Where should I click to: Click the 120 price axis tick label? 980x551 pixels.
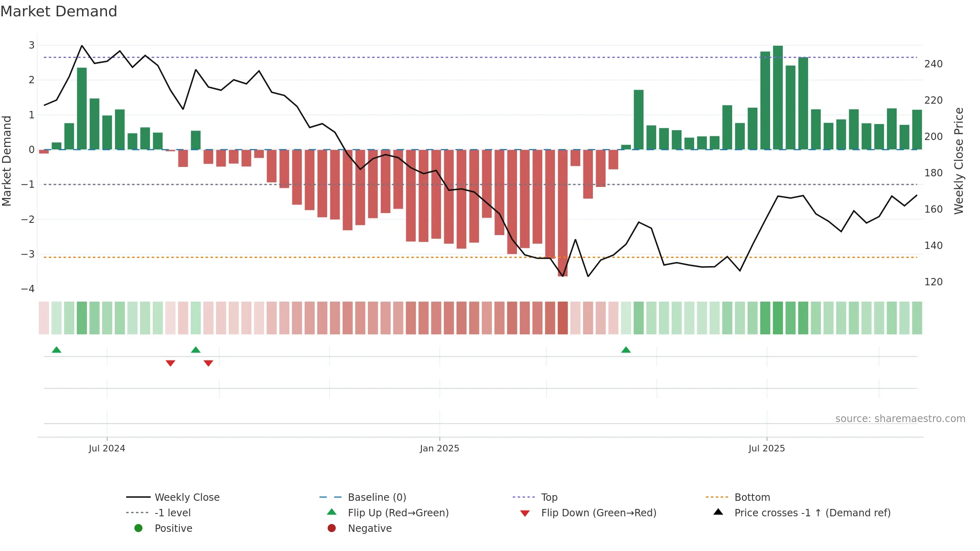[x=933, y=282]
